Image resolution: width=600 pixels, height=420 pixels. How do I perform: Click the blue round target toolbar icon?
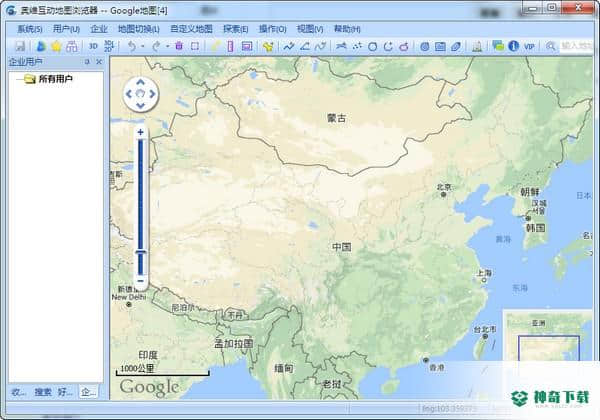tap(425, 47)
